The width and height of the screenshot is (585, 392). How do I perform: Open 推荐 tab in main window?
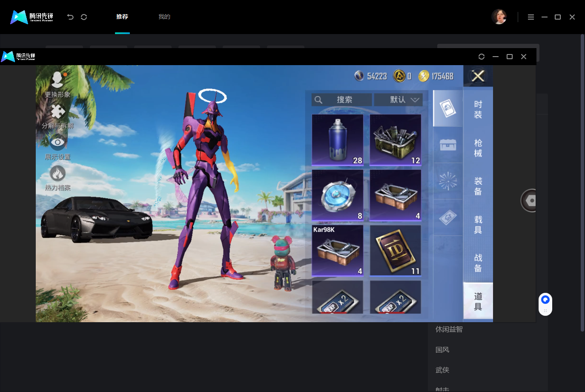click(x=122, y=17)
